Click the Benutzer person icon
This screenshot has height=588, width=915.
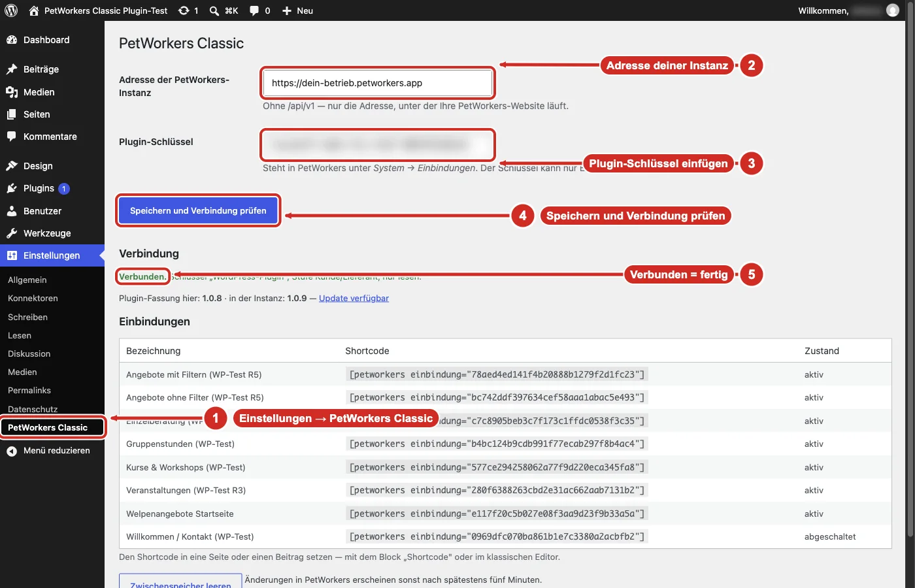(x=12, y=211)
